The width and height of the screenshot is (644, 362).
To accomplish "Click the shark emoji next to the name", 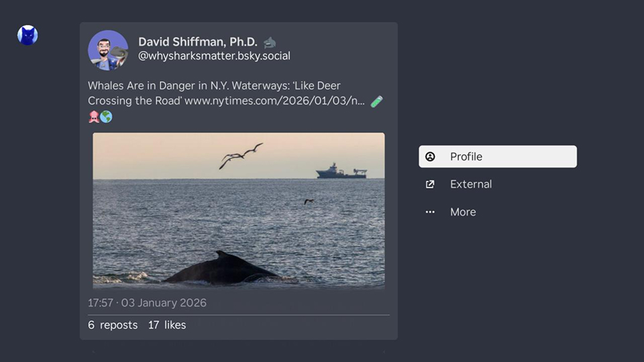I will 269,42.
